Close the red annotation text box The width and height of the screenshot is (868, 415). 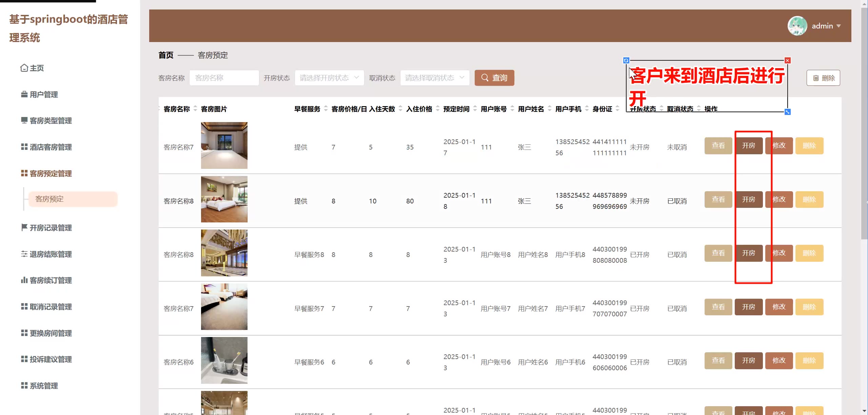[788, 60]
